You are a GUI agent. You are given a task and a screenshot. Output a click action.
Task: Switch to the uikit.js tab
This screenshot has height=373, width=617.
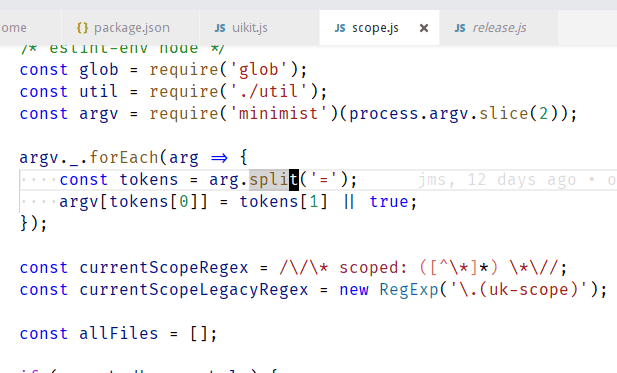pyautogui.click(x=260, y=28)
